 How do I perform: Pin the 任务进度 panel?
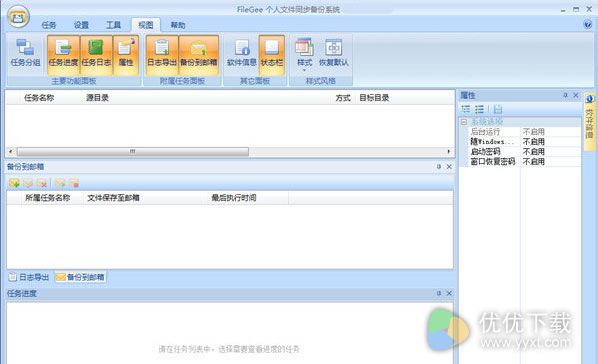point(439,293)
